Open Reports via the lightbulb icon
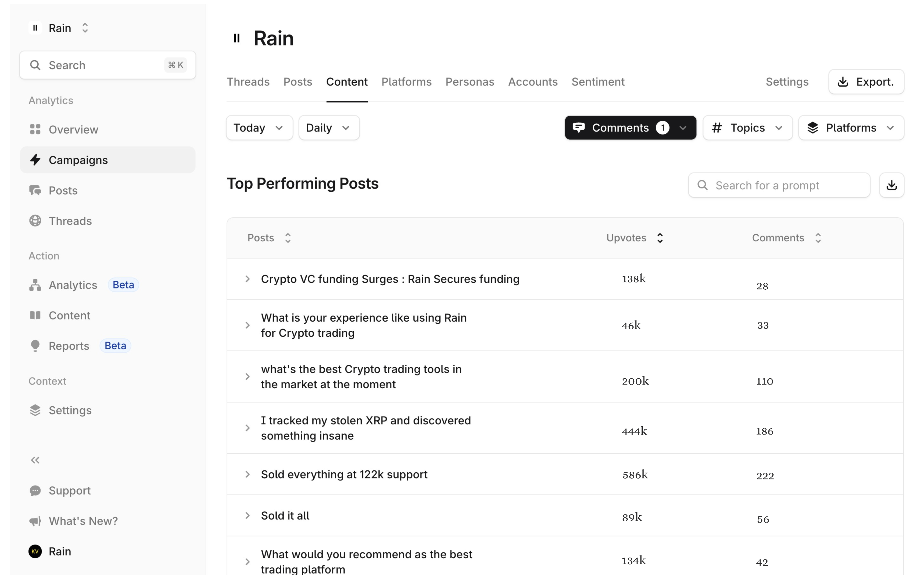The height and width of the screenshot is (577, 924). pyautogui.click(x=35, y=346)
